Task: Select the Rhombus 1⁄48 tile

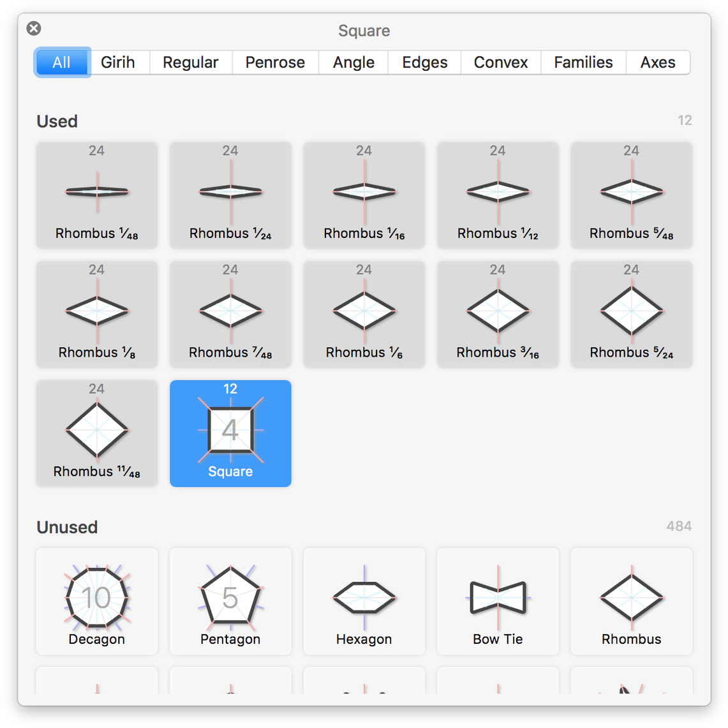Action: (x=97, y=195)
